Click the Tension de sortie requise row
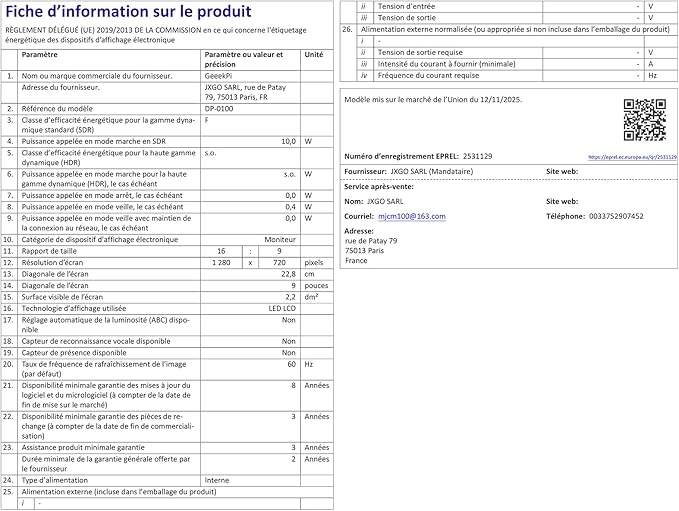This screenshot has width=679, height=511. pos(509,52)
